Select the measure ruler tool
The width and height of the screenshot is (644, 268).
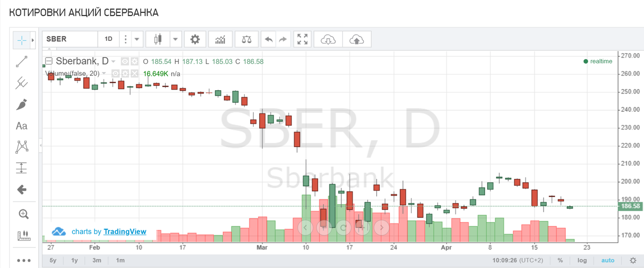click(x=23, y=235)
